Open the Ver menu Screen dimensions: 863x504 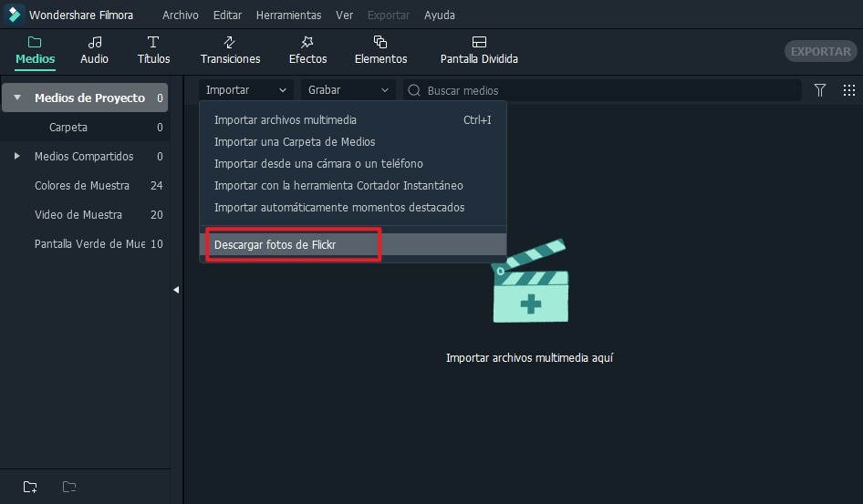click(x=345, y=15)
